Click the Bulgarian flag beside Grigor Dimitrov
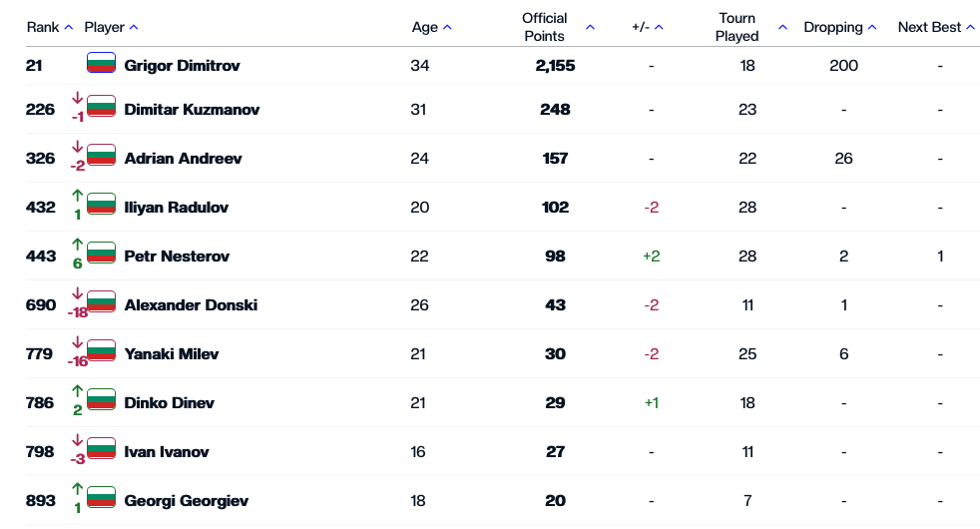The height and width of the screenshot is (529, 980). click(101, 64)
